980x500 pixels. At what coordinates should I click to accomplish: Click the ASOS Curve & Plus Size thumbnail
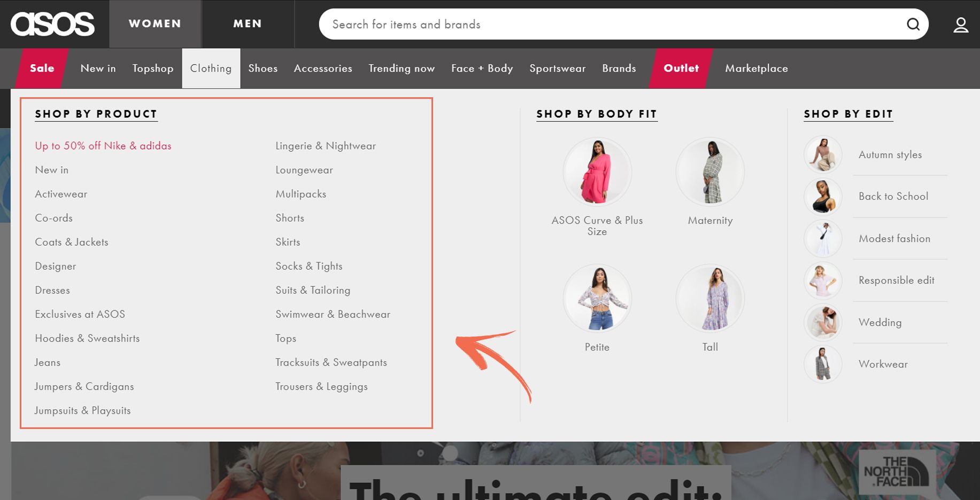point(597,172)
